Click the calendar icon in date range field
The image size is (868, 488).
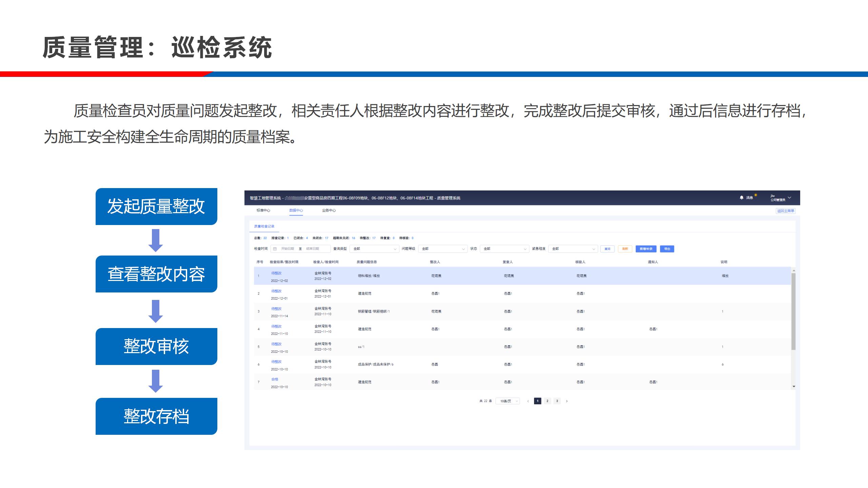click(x=275, y=249)
